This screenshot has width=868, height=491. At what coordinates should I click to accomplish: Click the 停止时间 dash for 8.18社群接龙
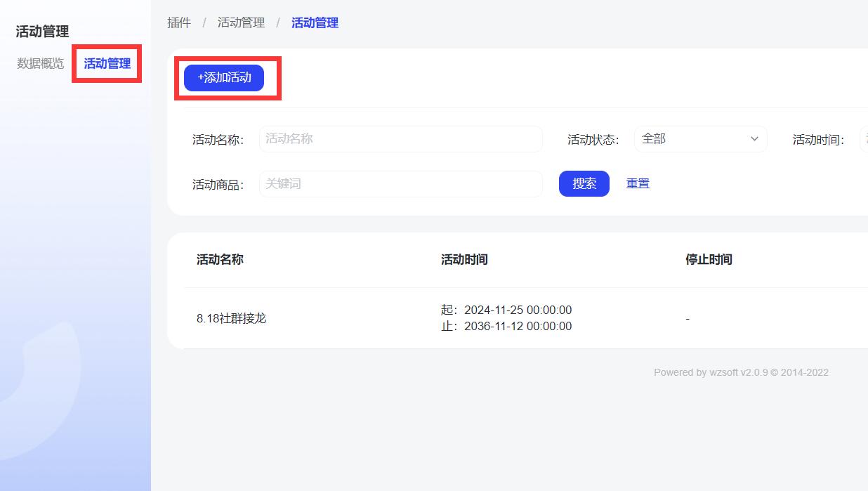(x=688, y=319)
